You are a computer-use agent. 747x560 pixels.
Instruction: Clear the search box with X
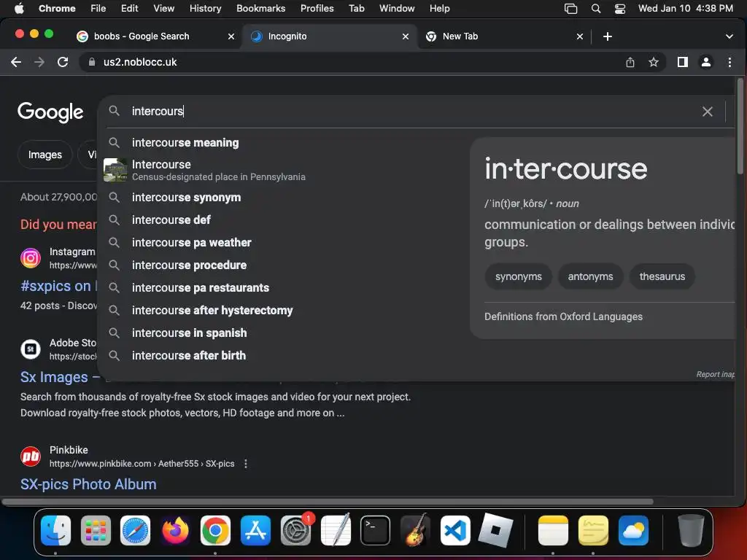708,112
